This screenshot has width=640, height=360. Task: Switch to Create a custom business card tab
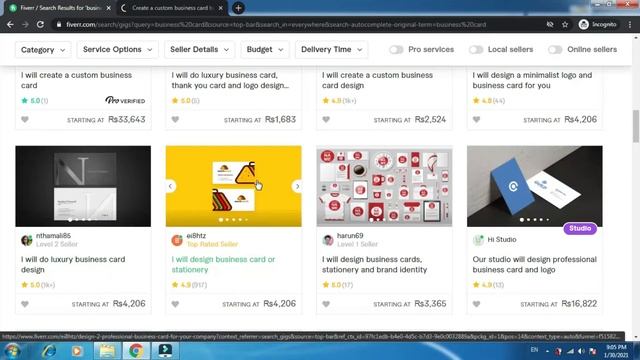pyautogui.click(x=172, y=8)
